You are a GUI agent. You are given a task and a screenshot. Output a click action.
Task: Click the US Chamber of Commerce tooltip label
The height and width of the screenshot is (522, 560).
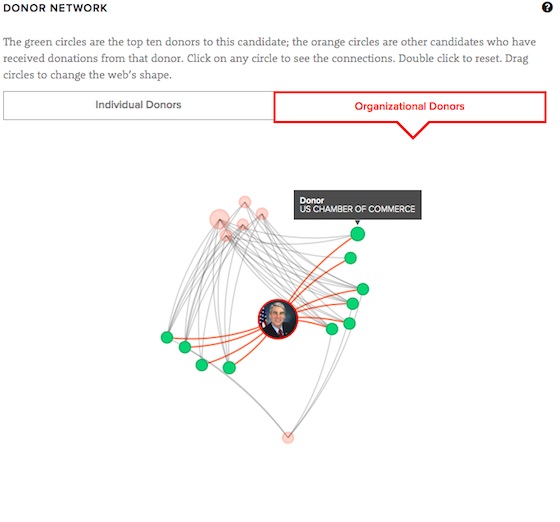[x=358, y=205]
